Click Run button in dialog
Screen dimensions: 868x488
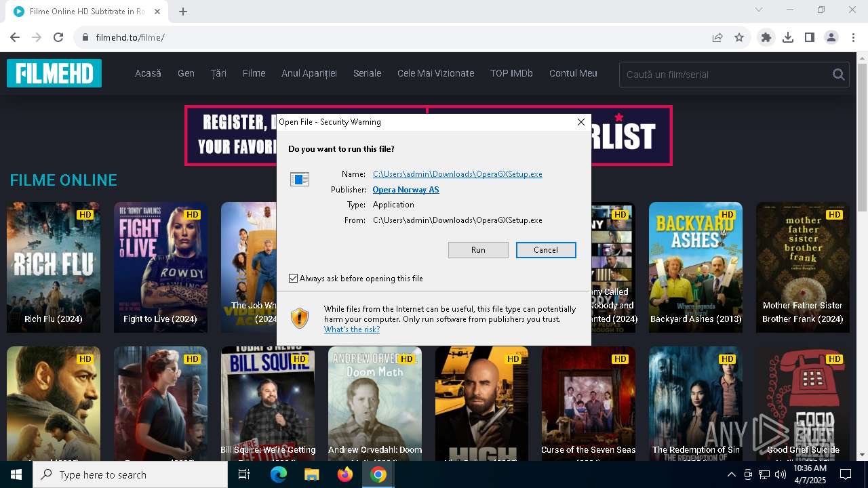478,250
